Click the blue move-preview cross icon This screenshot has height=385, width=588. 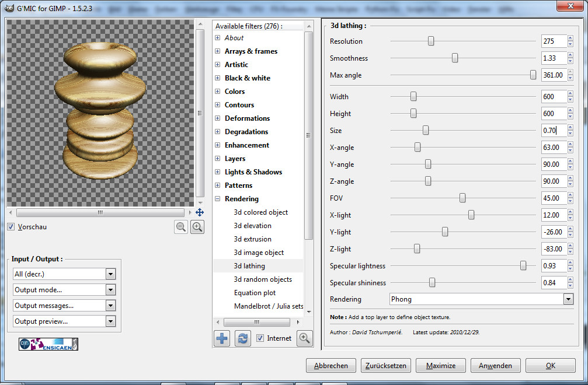click(x=200, y=212)
